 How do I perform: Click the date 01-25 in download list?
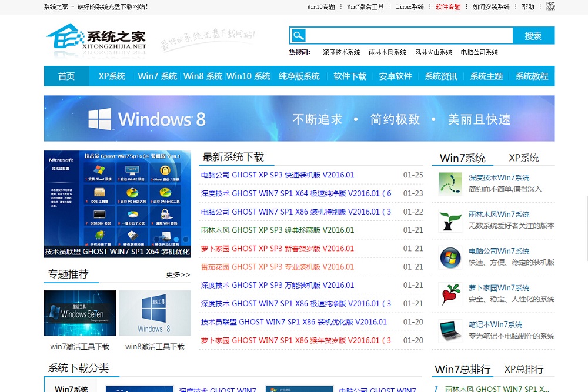coord(413,175)
